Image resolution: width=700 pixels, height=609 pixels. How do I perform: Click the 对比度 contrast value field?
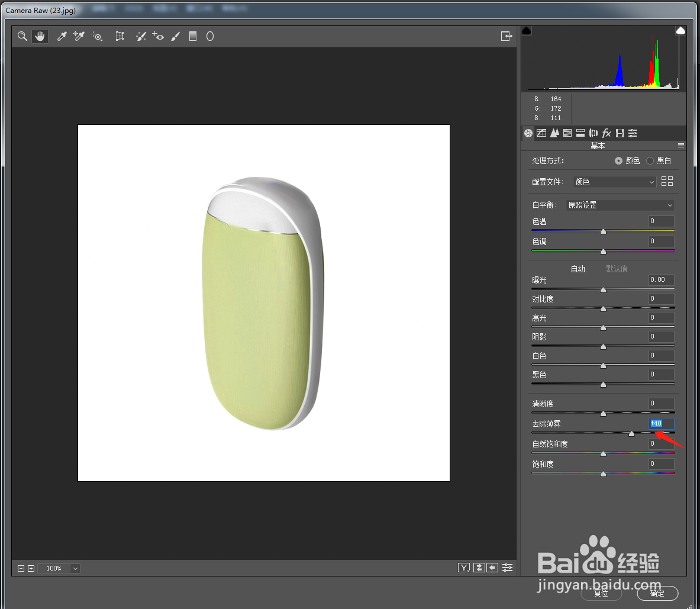(661, 299)
